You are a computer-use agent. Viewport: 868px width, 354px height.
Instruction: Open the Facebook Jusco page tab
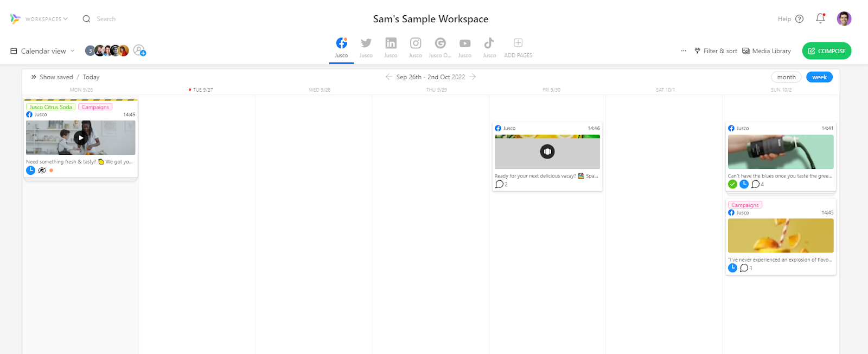(341, 48)
